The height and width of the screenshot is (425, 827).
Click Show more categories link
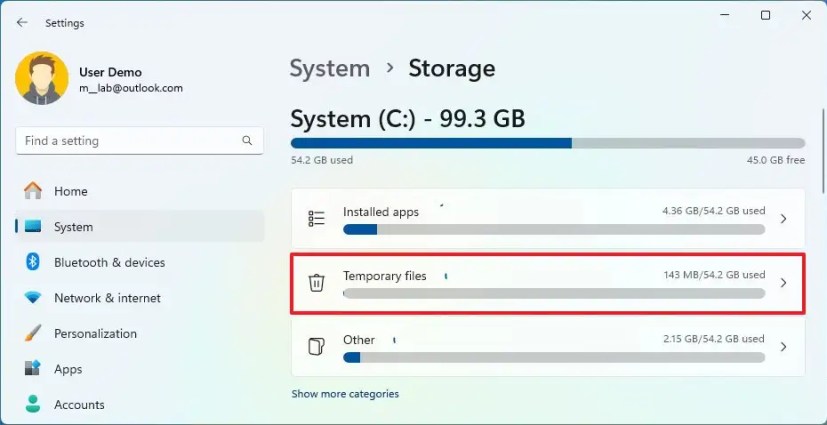345,394
